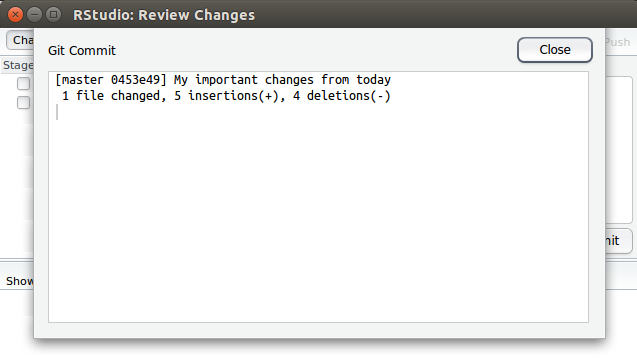Click the greyed-out Push button
The width and height of the screenshot is (637, 361).
pyautogui.click(x=618, y=42)
